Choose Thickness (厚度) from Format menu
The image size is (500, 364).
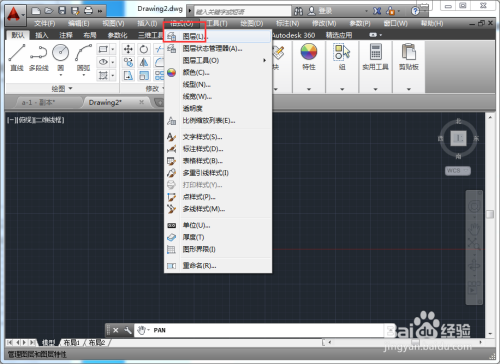pos(218,237)
